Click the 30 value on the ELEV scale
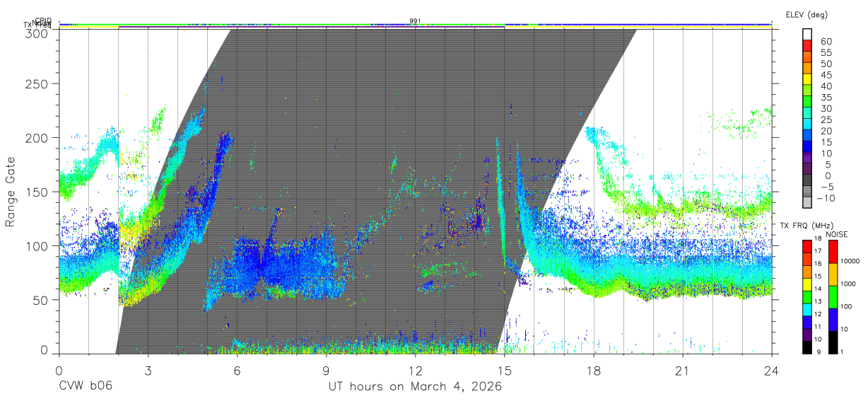 (826, 109)
